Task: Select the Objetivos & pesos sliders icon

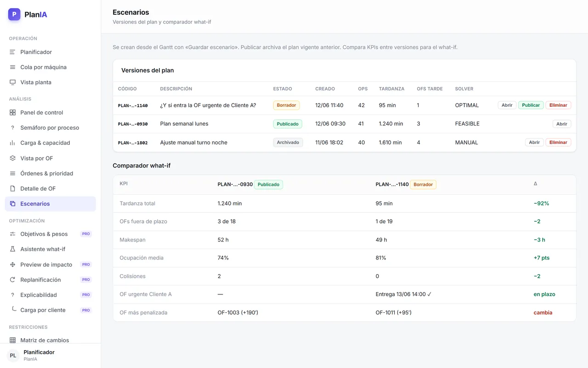Action: 12,234
